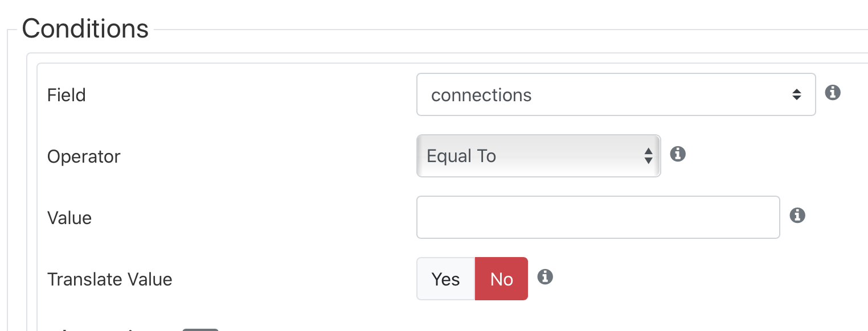
Task: Open the Operator dropdown showing Equal To
Action: (539, 156)
